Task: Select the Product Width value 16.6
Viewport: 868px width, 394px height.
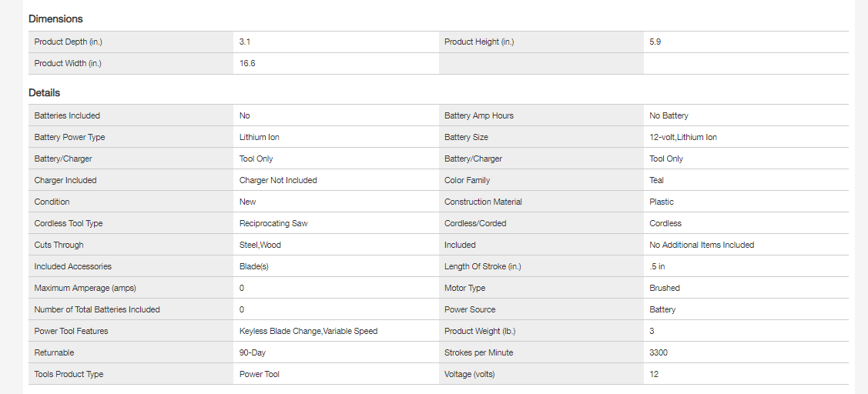Action: click(x=247, y=63)
